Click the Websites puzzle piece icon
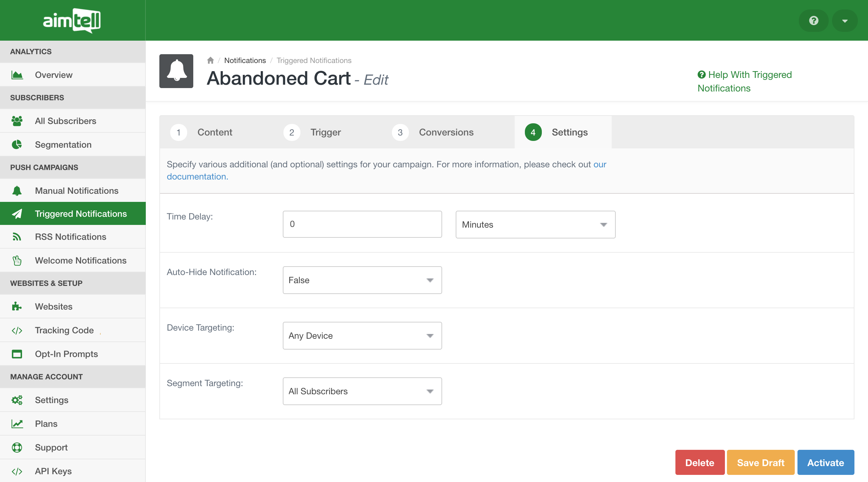Image resolution: width=868 pixels, height=482 pixels. 17,307
